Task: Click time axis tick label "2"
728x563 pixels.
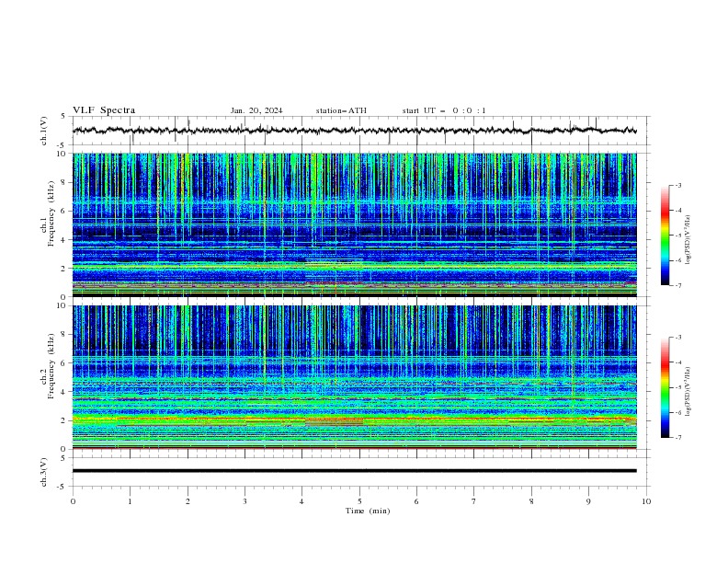Action: [188, 501]
